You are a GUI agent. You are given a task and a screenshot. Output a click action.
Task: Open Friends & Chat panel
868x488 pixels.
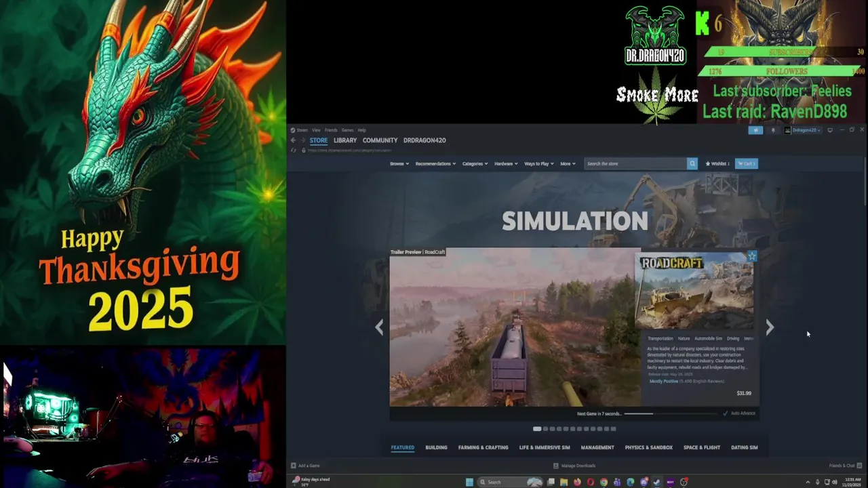(x=846, y=466)
